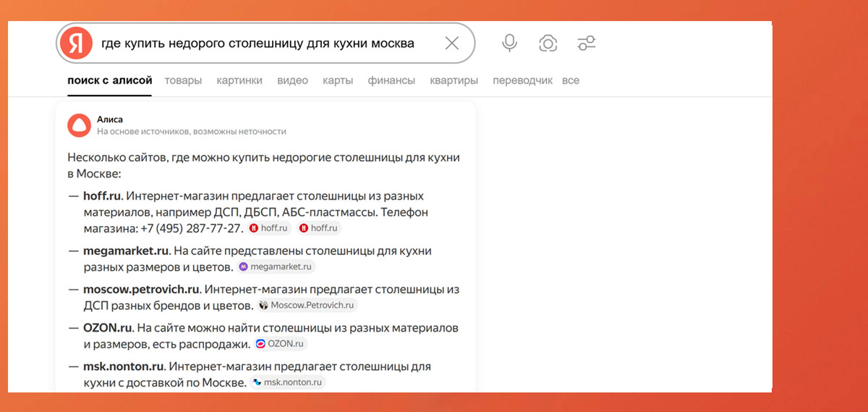This screenshot has width=868, height=412.
Task: Switch to the 'товары' tab
Action: [183, 80]
